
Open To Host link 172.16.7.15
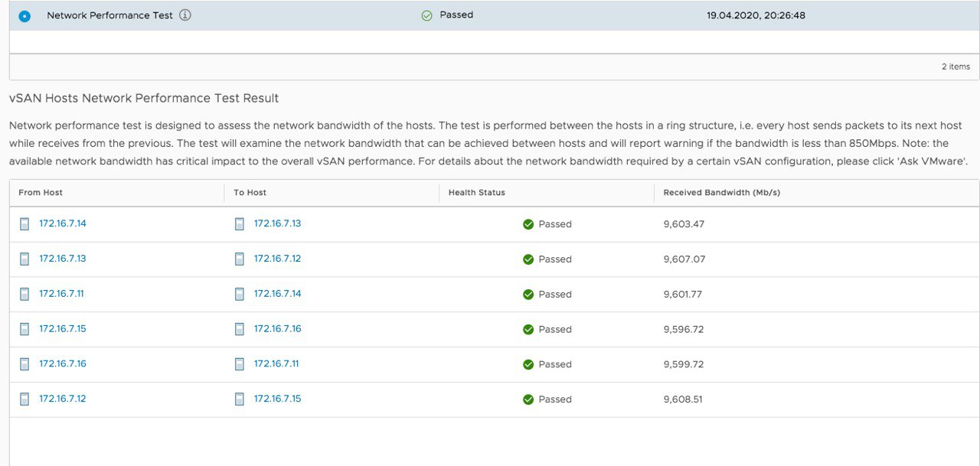click(278, 399)
